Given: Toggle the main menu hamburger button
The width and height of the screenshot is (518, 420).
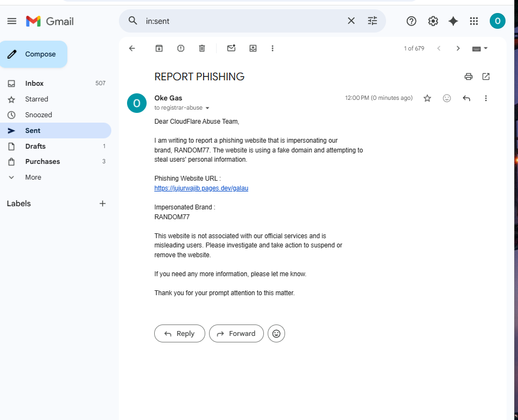Looking at the screenshot, I should click(12, 21).
